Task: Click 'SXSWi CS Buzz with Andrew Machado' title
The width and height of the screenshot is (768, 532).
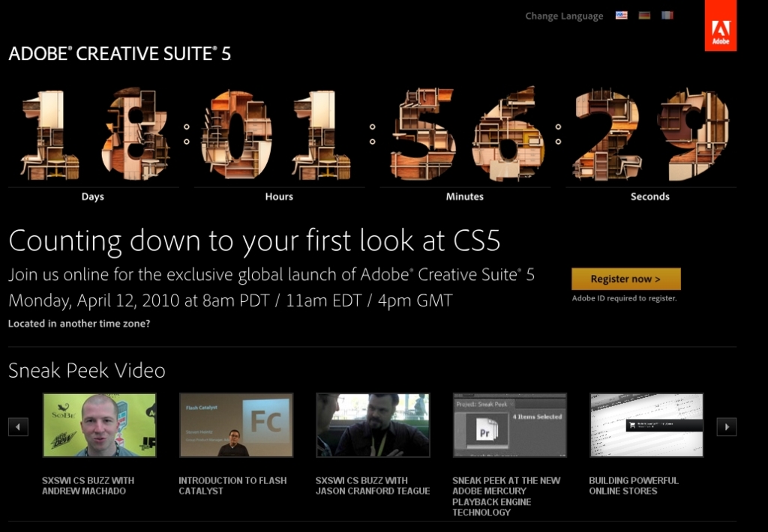Action: click(88, 486)
